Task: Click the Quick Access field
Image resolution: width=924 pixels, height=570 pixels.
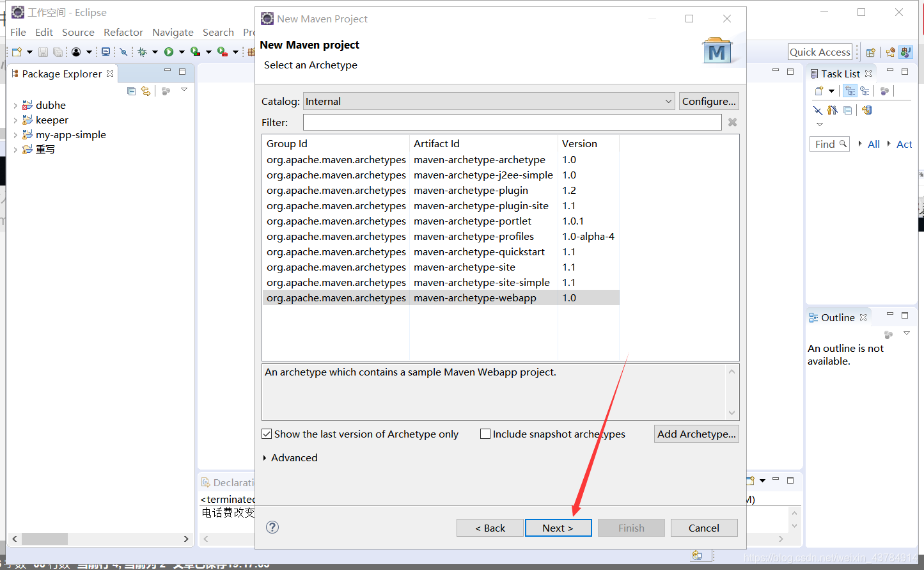Action: coord(820,52)
